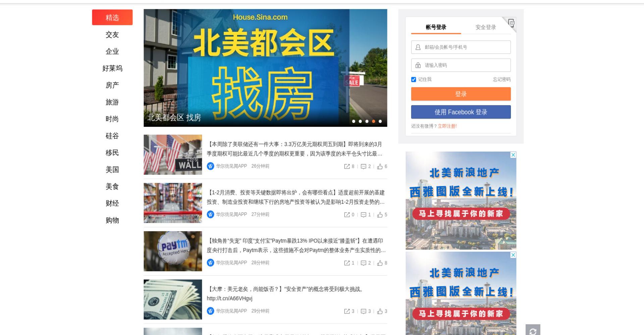The height and width of the screenshot is (335, 644).
Task: Like the 28分钟前 Paytm post
Action: 380,263
